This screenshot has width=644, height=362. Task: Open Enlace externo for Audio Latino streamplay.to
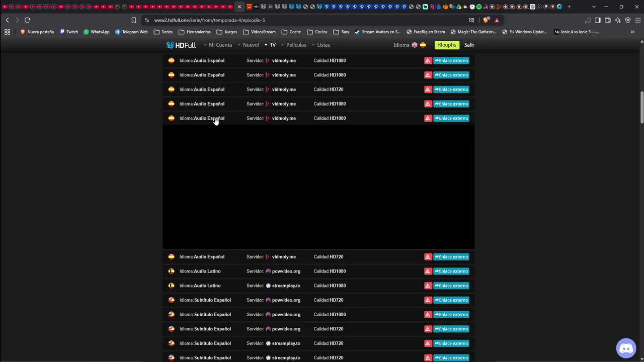tap(451, 286)
